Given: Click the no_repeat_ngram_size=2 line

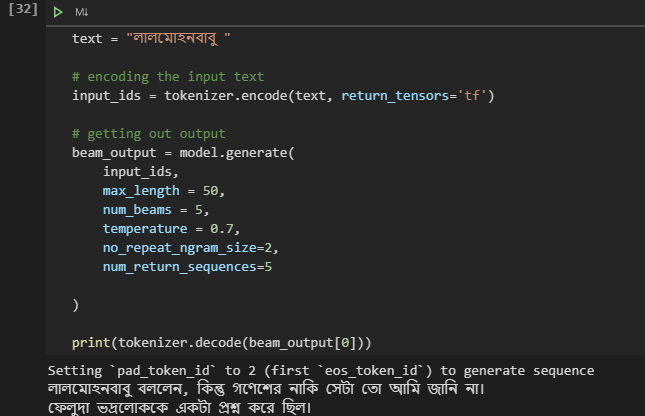Looking at the screenshot, I should pyautogui.click(x=190, y=248).
